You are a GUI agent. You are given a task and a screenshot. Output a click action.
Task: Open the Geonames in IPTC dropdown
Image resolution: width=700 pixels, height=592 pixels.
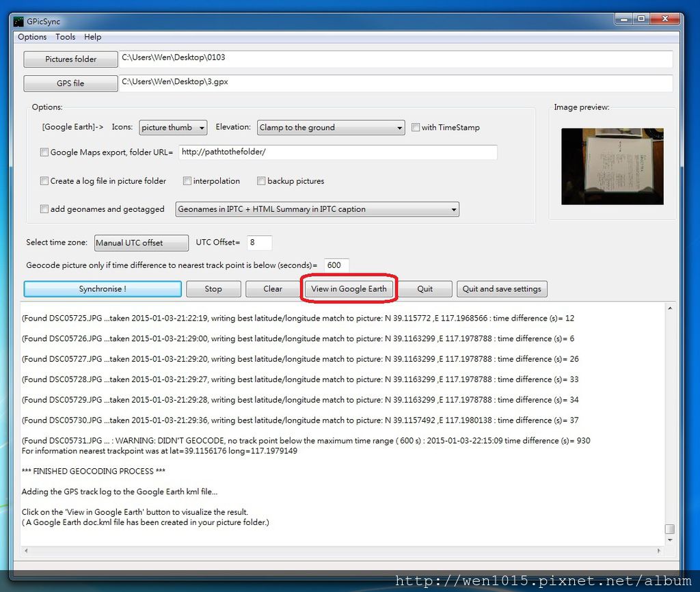pos(317,209)
